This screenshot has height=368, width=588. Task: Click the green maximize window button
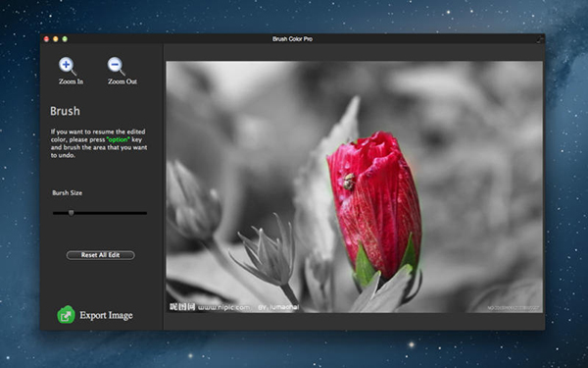tap(65, 39)
